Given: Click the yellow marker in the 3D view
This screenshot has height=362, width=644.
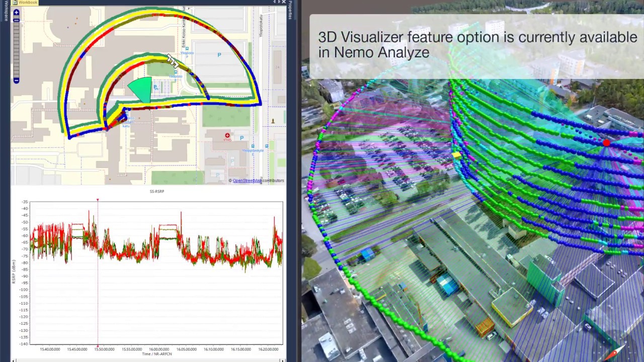Looking at the screenshot, I should tap(456, 155).
